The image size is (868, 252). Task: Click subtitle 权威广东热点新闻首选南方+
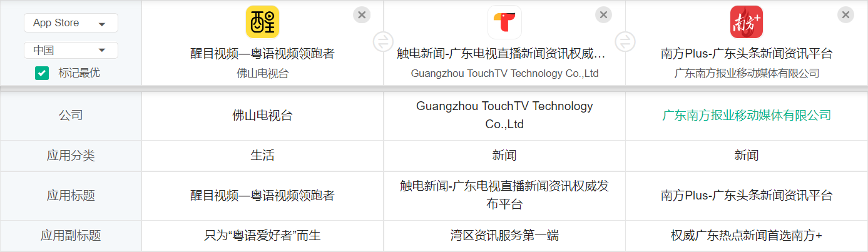pyautogui.click(x=747, y=236)
